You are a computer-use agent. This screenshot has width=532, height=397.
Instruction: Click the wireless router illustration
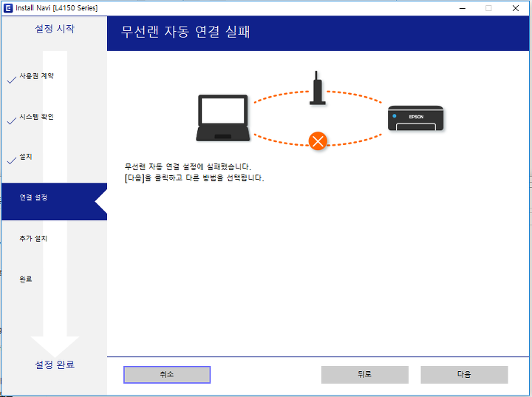coord(318,88)
